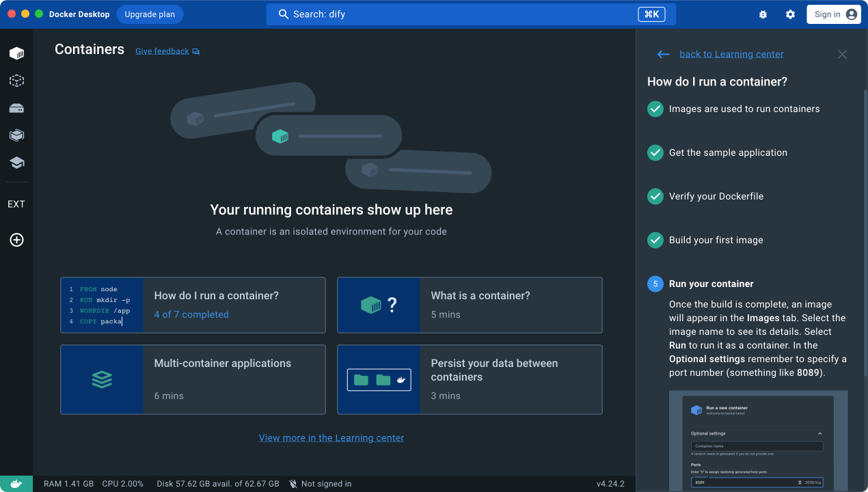
Task: Click the not-signed-in plug icon
Action: click(293, 484)
